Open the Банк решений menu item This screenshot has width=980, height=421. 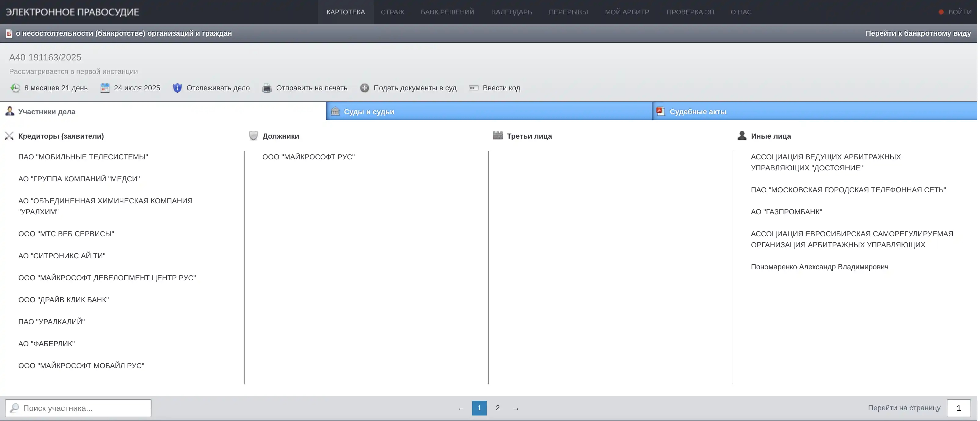point(447,12)
